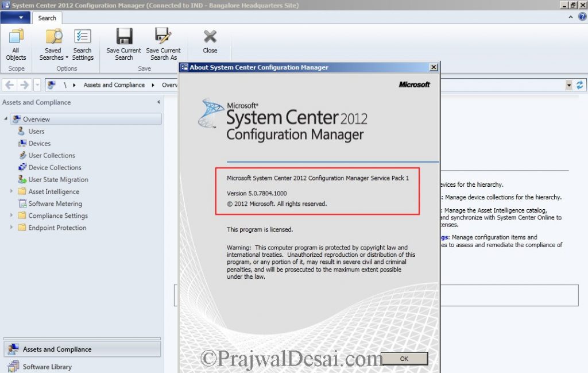Expand the Asset Intelligence folder
This screenshot has width=588, height=373.
click(11, 191)
